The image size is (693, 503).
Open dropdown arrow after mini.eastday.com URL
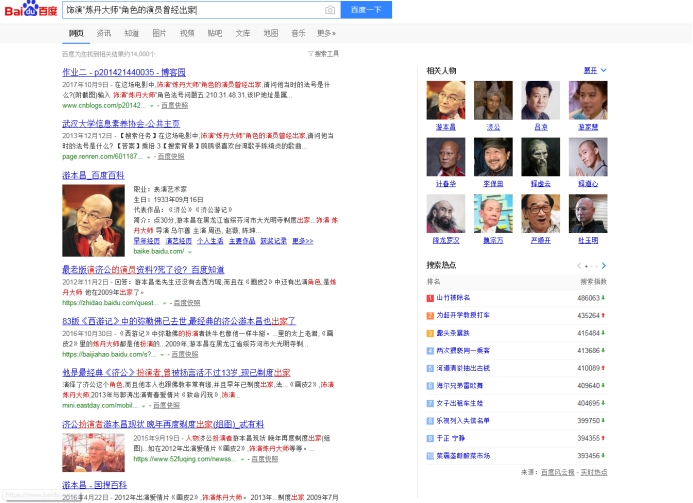(x=143, y=406)
